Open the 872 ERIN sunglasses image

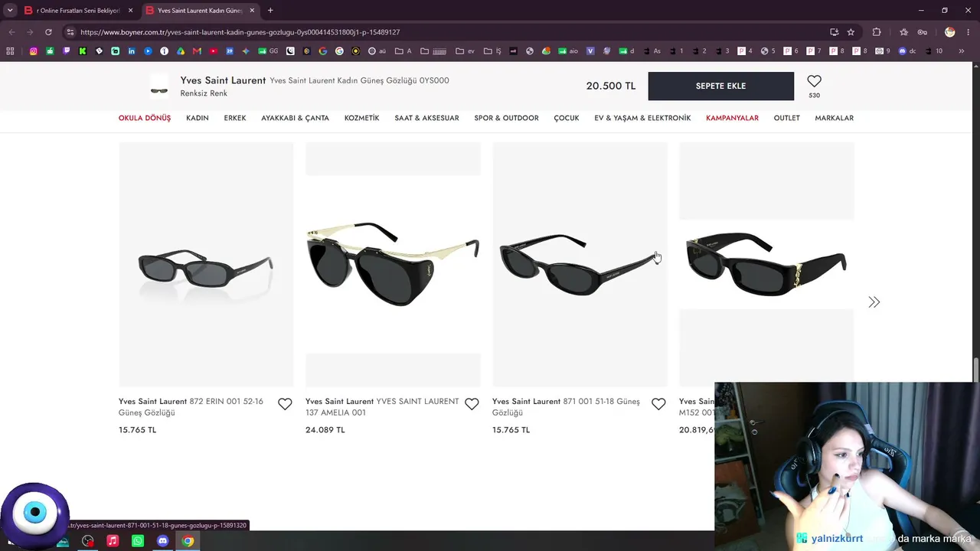click(206, 265)
